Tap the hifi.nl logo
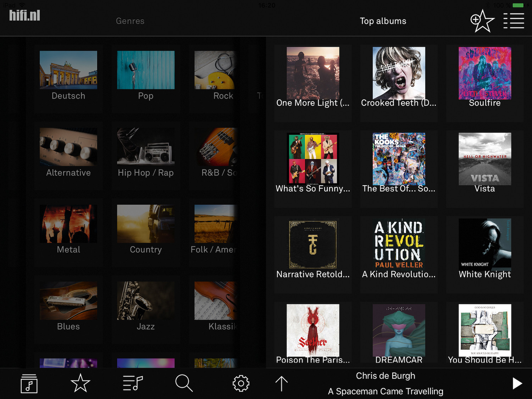The image size is (532, 399). coord(24,15)
